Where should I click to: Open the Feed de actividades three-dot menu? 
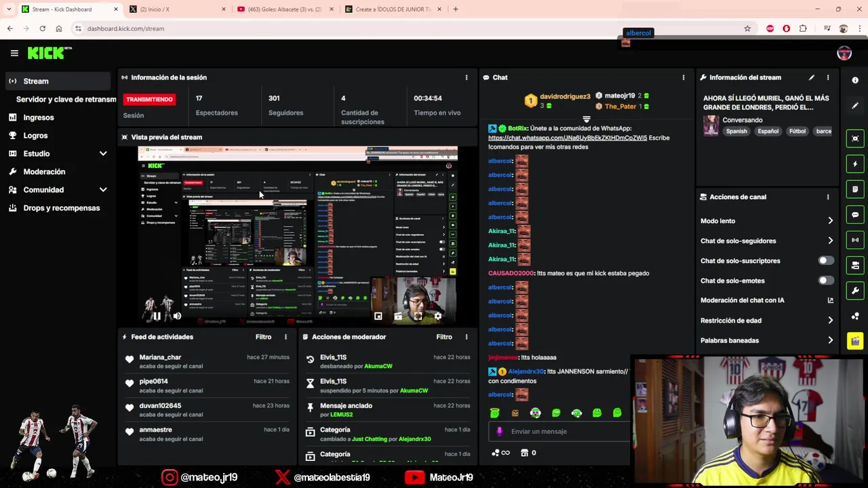285,337
